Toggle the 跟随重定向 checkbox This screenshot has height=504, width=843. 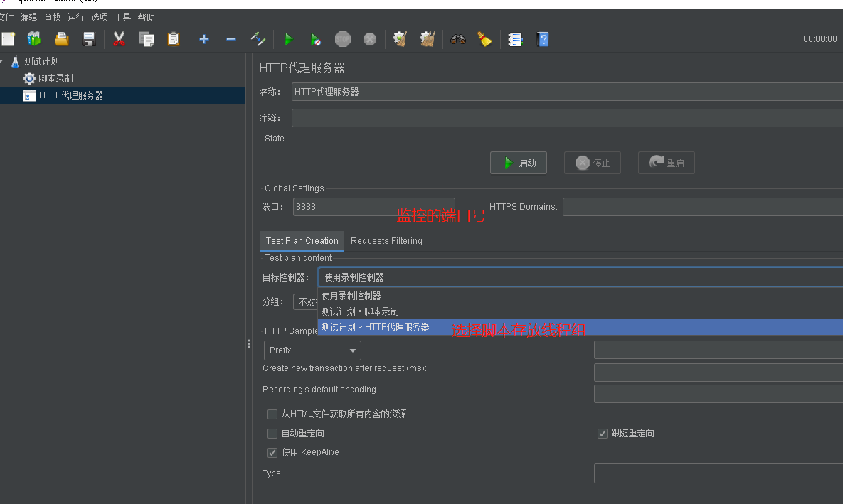pos(602,434)
